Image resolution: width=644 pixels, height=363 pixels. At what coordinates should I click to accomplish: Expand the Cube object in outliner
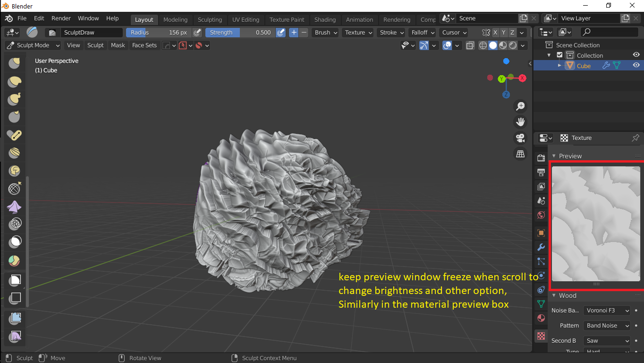tap(560, 66)
